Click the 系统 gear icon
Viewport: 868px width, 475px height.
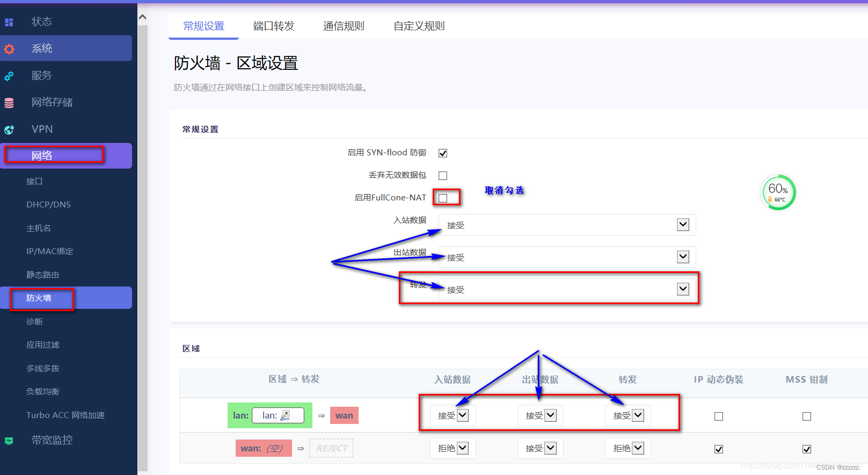(9, 49)
